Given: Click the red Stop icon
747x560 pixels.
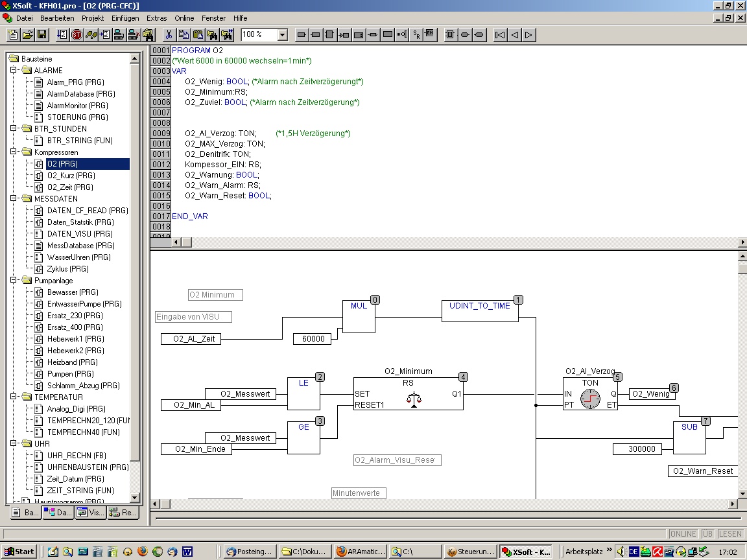Looking at the screenshot, I should pyautogui.click(x=77, y=35).
